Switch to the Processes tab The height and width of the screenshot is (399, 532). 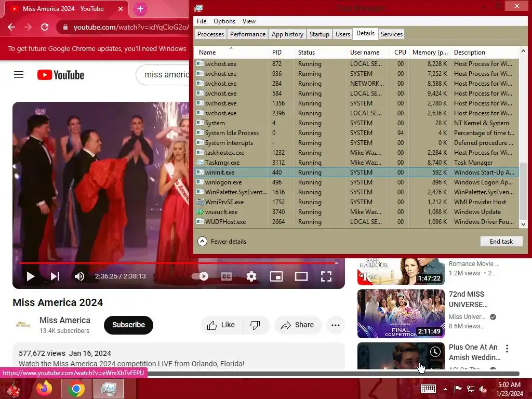click(x=211, y=34)
